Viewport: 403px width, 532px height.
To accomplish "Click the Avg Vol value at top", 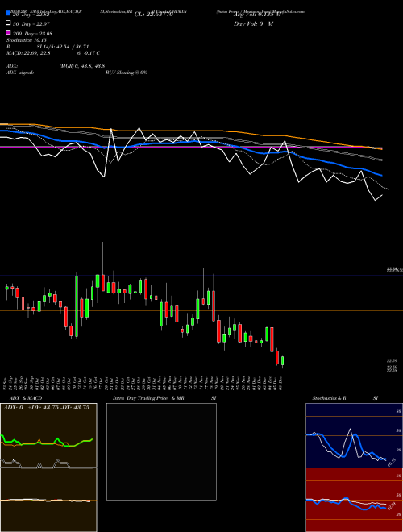I will [x=257, y=15].
